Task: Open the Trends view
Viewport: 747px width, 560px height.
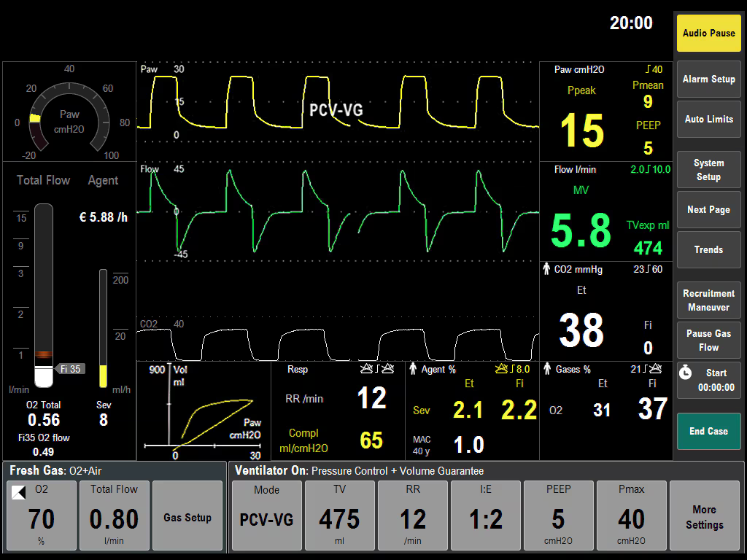Action: tap(708, 249)
